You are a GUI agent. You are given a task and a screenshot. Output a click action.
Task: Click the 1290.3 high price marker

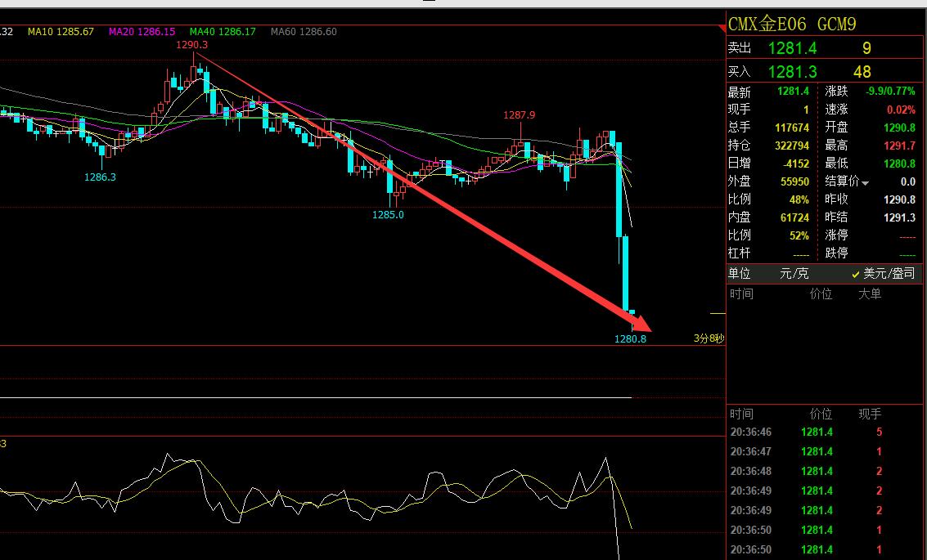click(191, 45)
